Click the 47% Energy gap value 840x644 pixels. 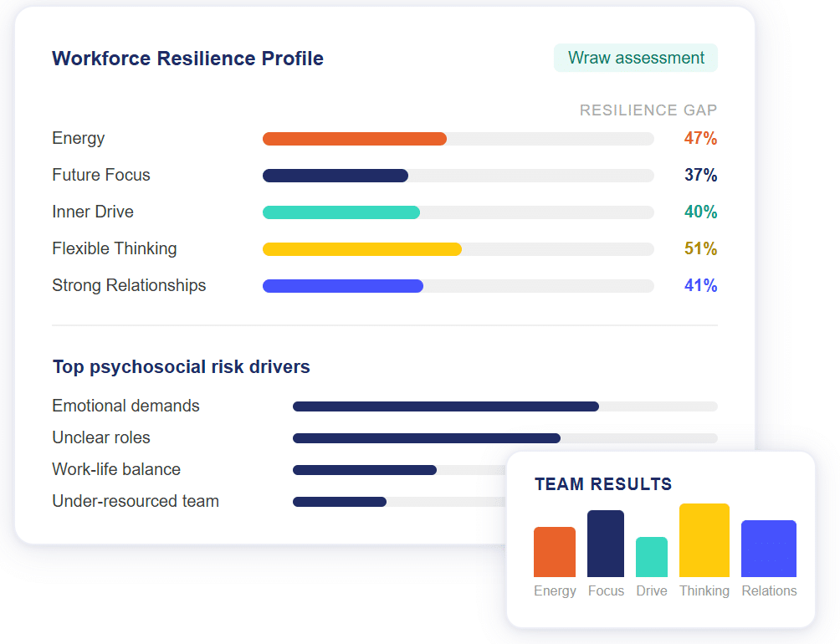point(700,139)
